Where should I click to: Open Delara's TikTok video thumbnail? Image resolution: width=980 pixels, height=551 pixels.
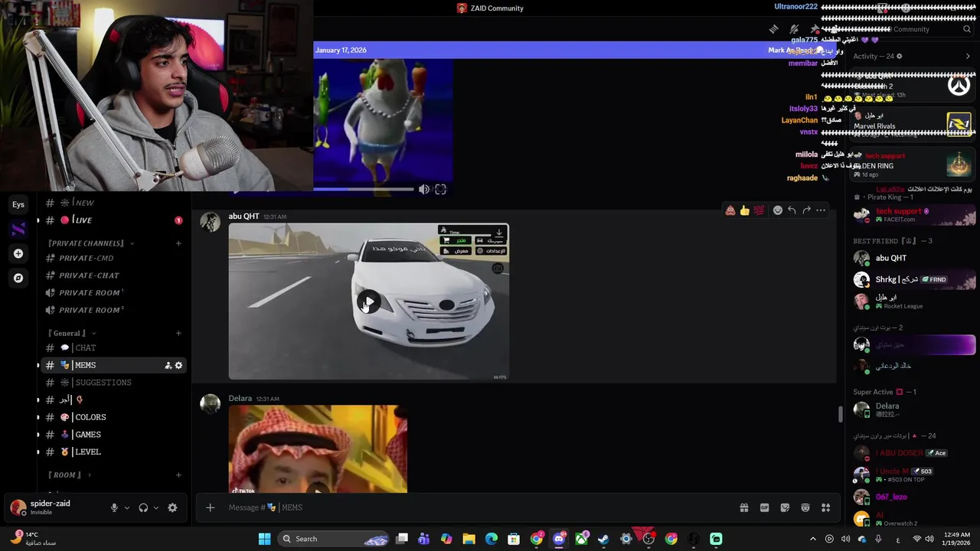tap(318, 449)
